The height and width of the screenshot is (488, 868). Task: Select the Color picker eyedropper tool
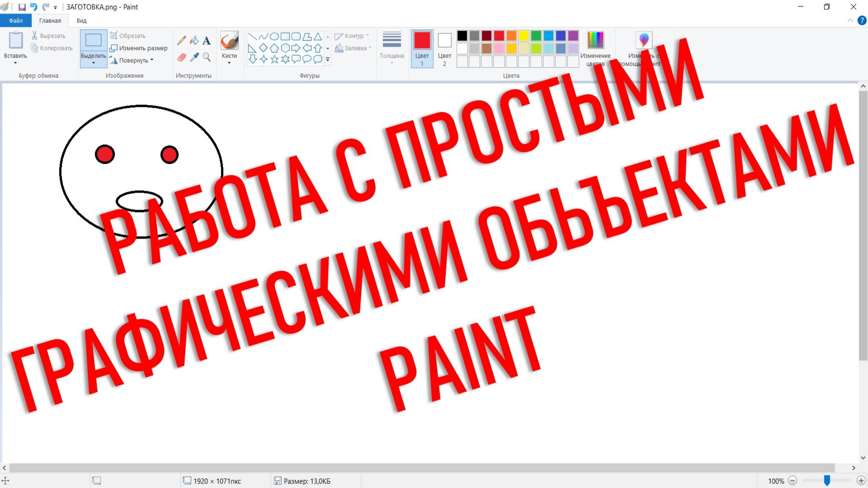[x=194, y=57]
